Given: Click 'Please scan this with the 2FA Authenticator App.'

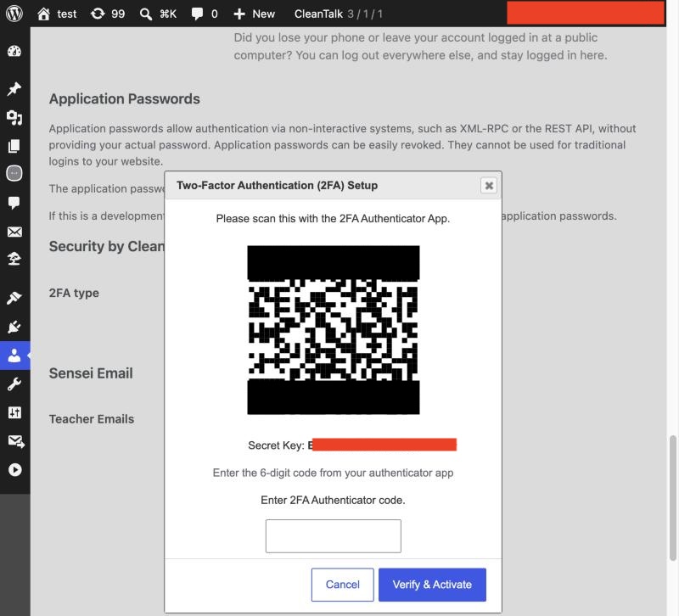Looking at the screenshot, I should (x=333, y=219).
